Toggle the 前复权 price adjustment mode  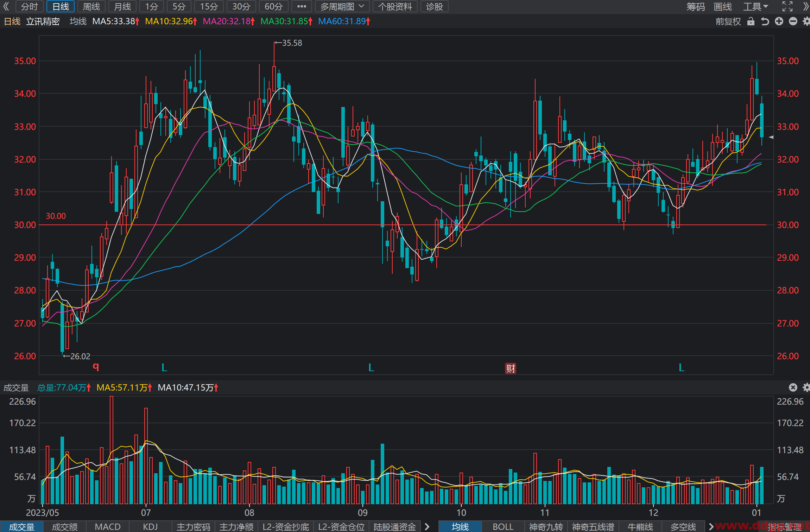point(728,21)
